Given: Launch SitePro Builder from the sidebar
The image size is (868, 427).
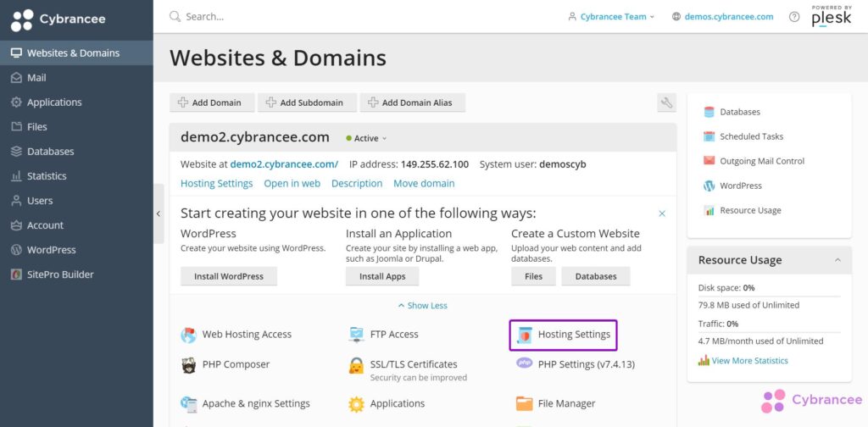Looking at the screenshot, I should 76,274.
